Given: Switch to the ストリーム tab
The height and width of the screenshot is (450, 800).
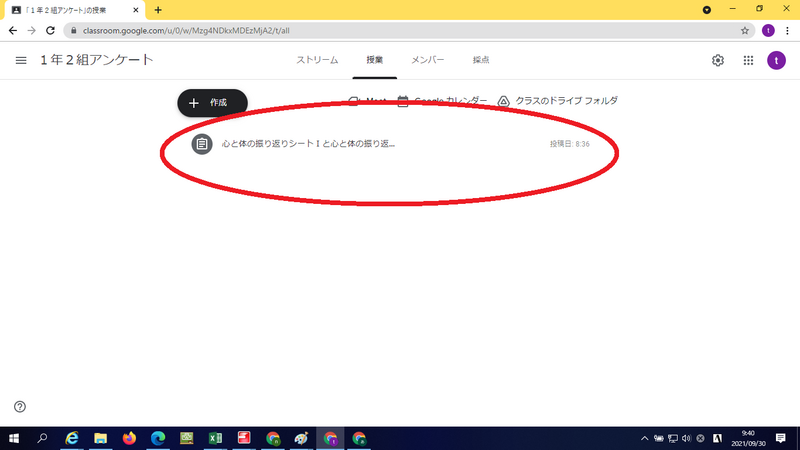Looking at the screenshot, I should pos(316,60).
